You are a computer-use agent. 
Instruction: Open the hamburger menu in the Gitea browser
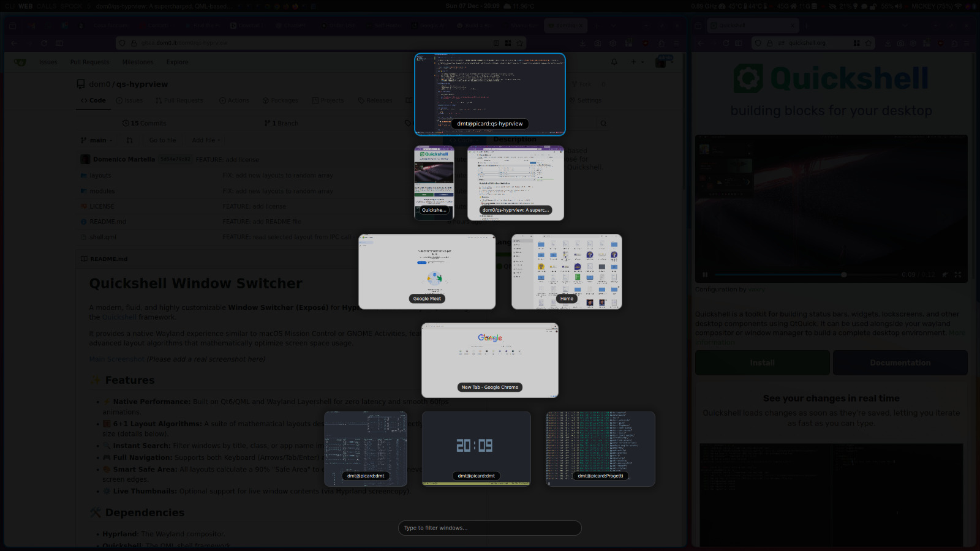click(677, 43)
